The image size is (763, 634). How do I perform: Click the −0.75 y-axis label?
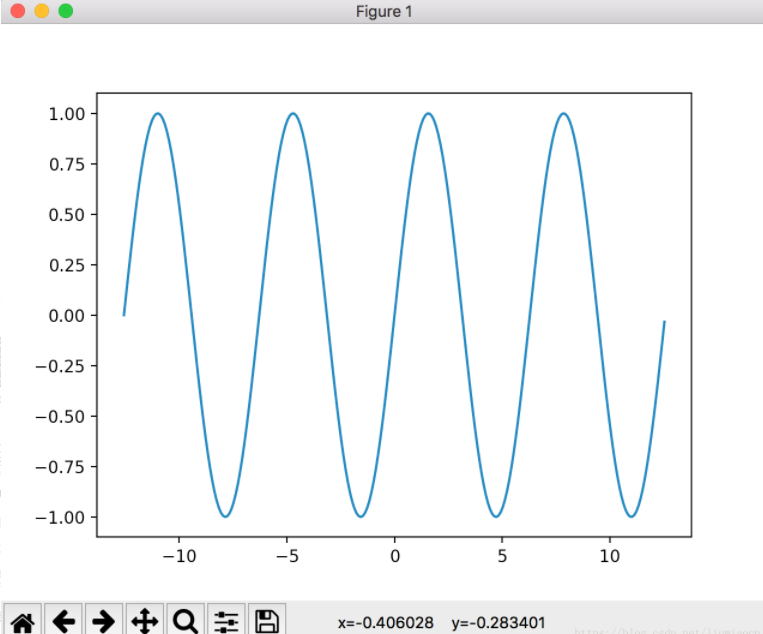click(x=60, y=467)
